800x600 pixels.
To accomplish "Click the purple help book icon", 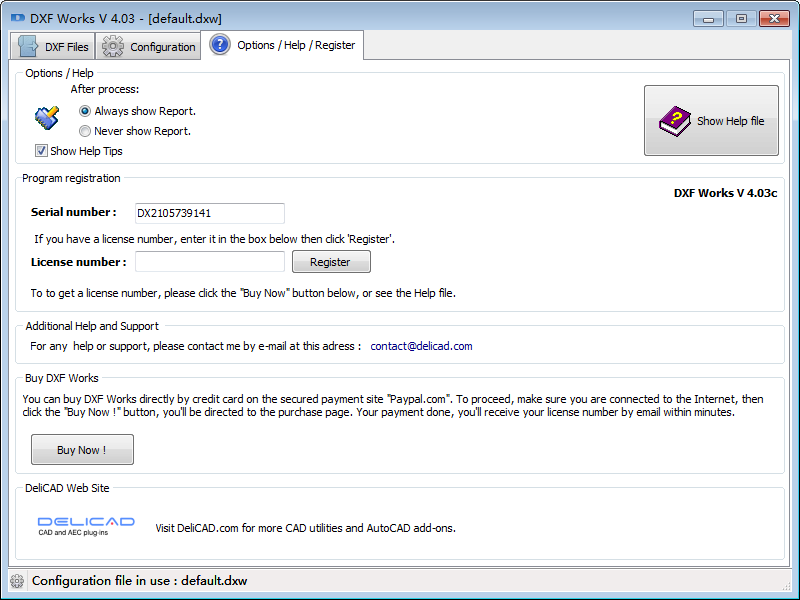I will pyautogui.click(x=676, y=121).
